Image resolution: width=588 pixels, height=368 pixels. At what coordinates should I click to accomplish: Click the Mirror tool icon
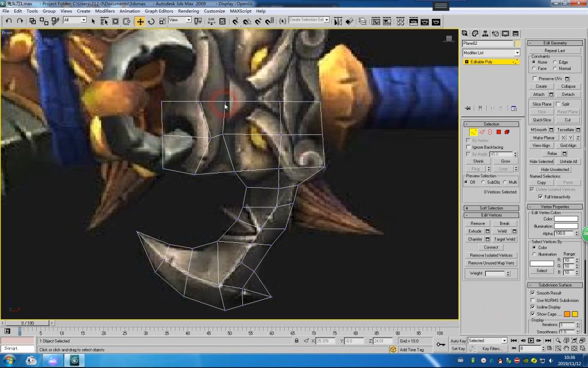click(x=338, y=21)
